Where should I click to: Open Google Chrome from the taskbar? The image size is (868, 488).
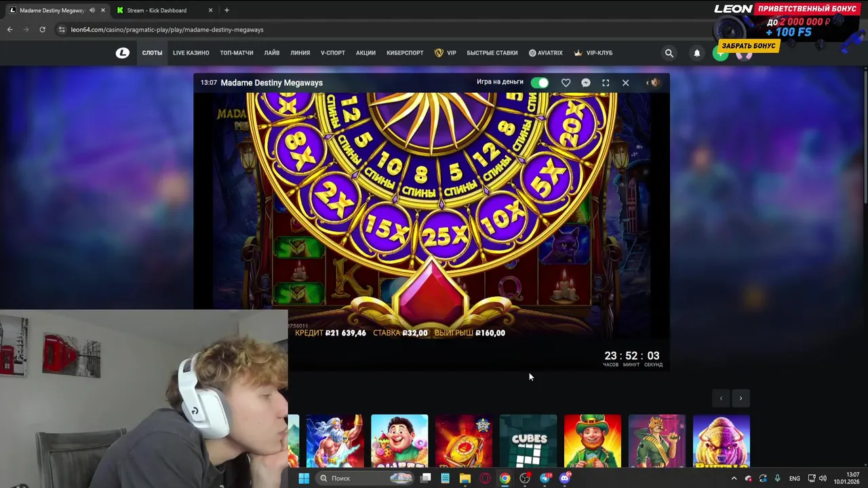click(x=505, y=479)
